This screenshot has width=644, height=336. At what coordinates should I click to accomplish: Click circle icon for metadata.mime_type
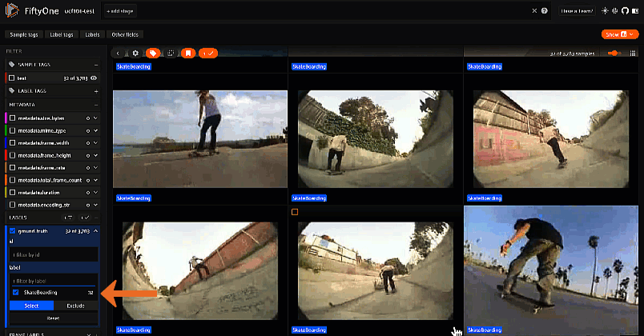point(88,131)
